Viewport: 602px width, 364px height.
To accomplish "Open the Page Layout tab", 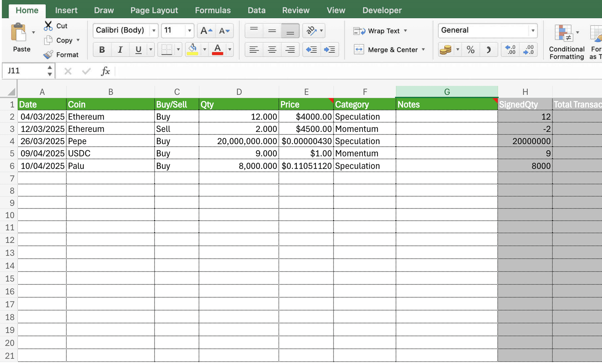I will point(154,10).
